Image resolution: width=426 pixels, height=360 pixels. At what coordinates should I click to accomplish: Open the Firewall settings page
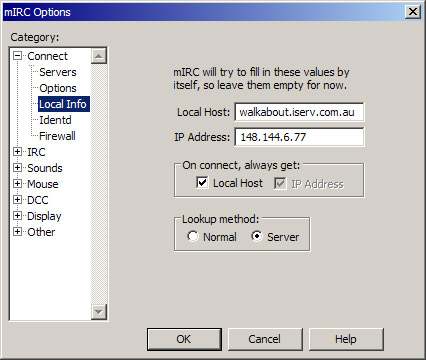click(x=57, y=136)
